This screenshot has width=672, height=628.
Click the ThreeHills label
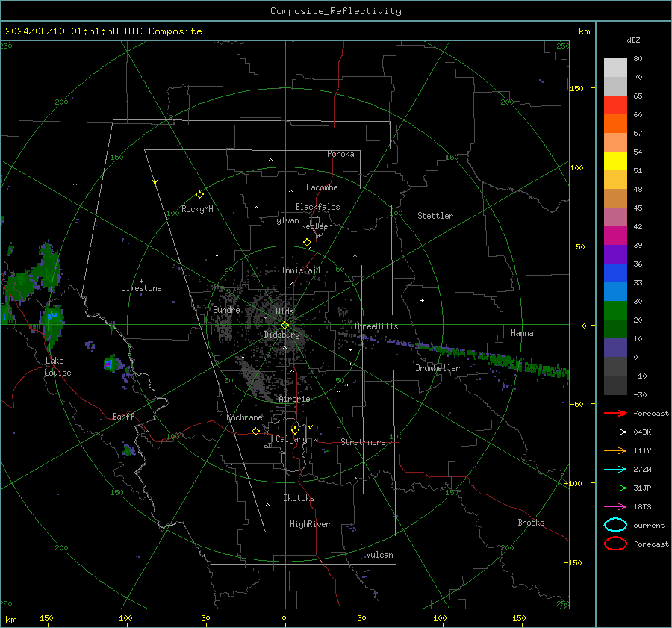pos(376,326)
